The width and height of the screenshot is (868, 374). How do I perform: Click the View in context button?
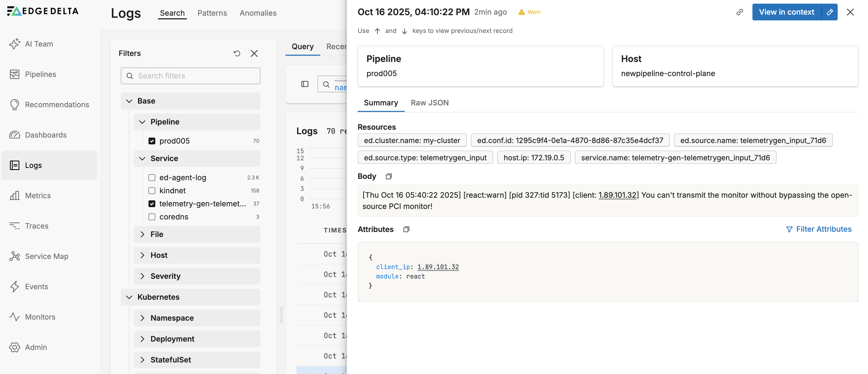pos(786,12)
